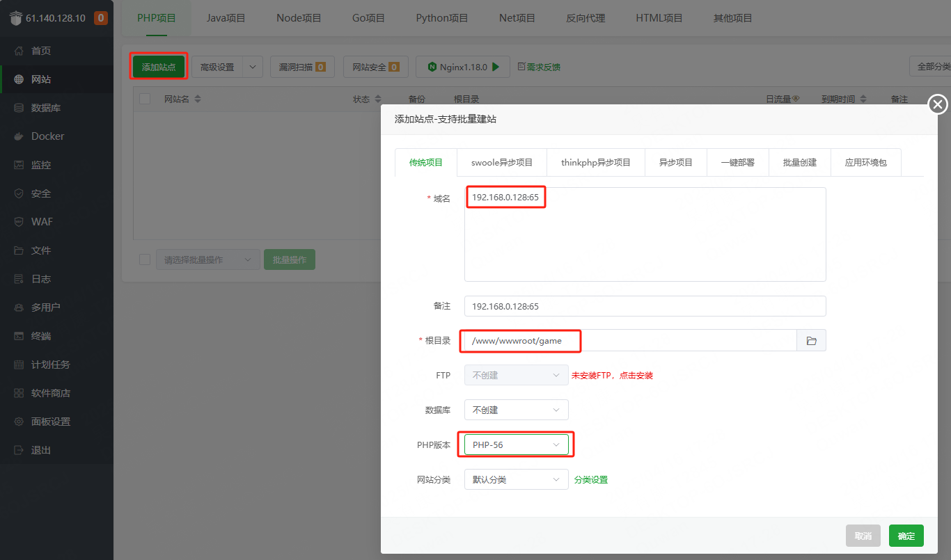Check the select-all checkbox in the site list header
The width and height of the screenshot is (951, 560).
pos(145,98)
